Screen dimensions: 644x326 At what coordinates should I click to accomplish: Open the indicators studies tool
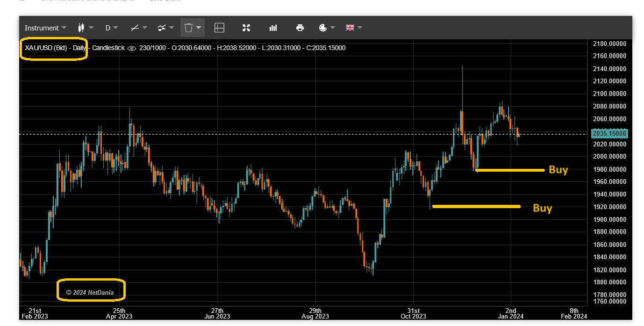coord(162,28)
